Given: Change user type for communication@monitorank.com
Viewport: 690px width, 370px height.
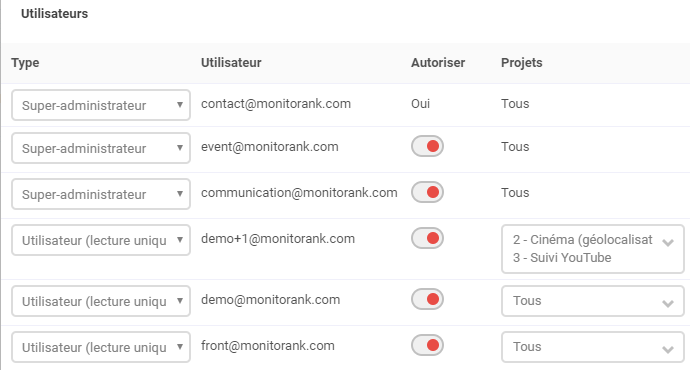Looking at the screenshot, I should [101, 194].
